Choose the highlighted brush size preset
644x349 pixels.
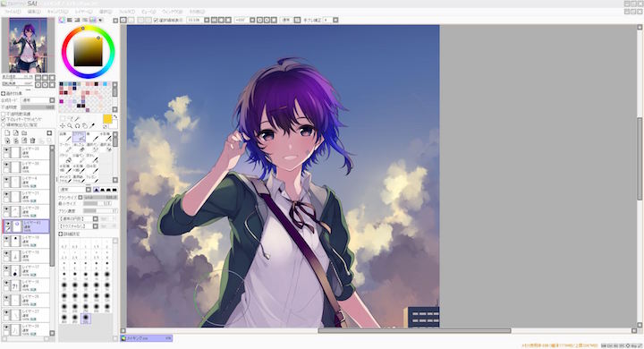point(86,318)
